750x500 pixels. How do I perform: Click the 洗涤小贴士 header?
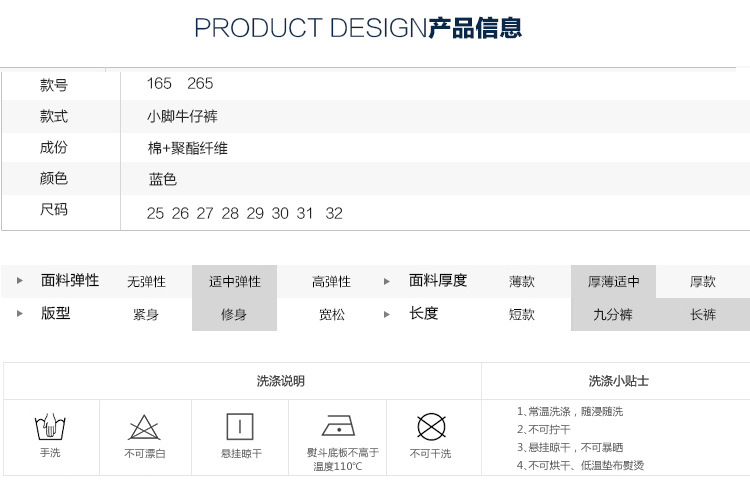pyautogui.click(x=618, y=381)
